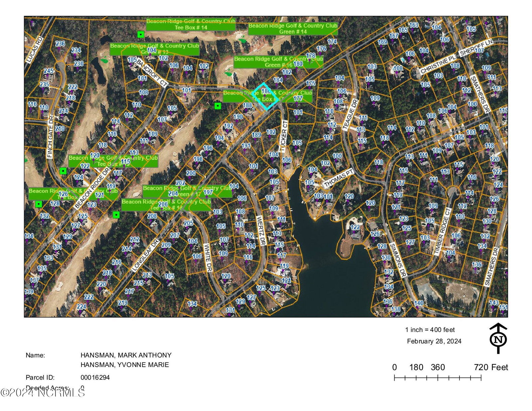This screenshot has height=411, width=532.
Task: Click the "720 Feet" scale label
Action: click(491, 367)
